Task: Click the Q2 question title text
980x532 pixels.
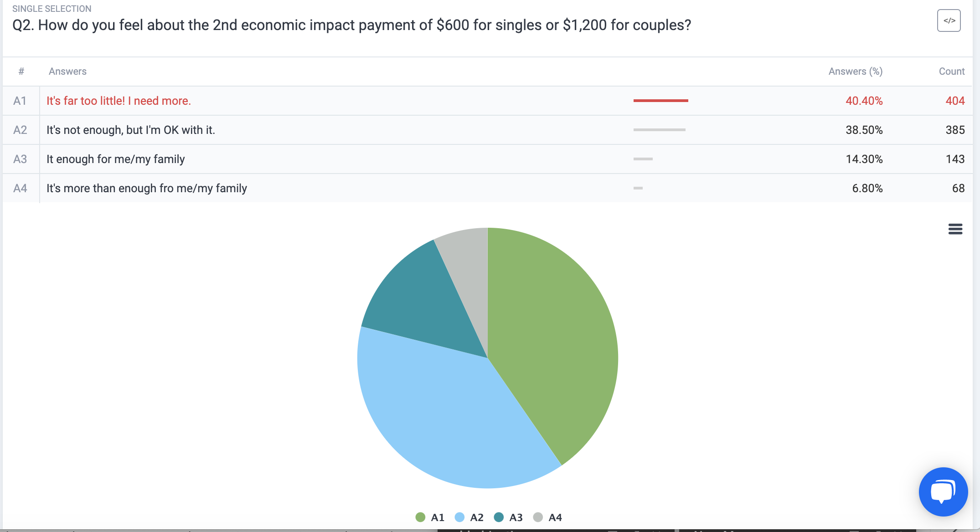Action: [x=351, y=25]
